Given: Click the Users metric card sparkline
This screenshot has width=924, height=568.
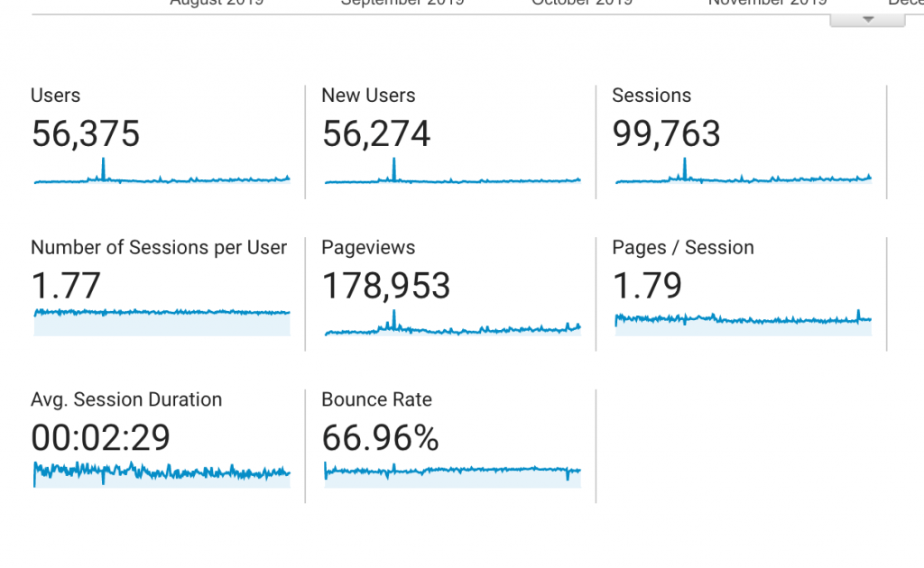Looking at the screenshot, I should point(161,179).
